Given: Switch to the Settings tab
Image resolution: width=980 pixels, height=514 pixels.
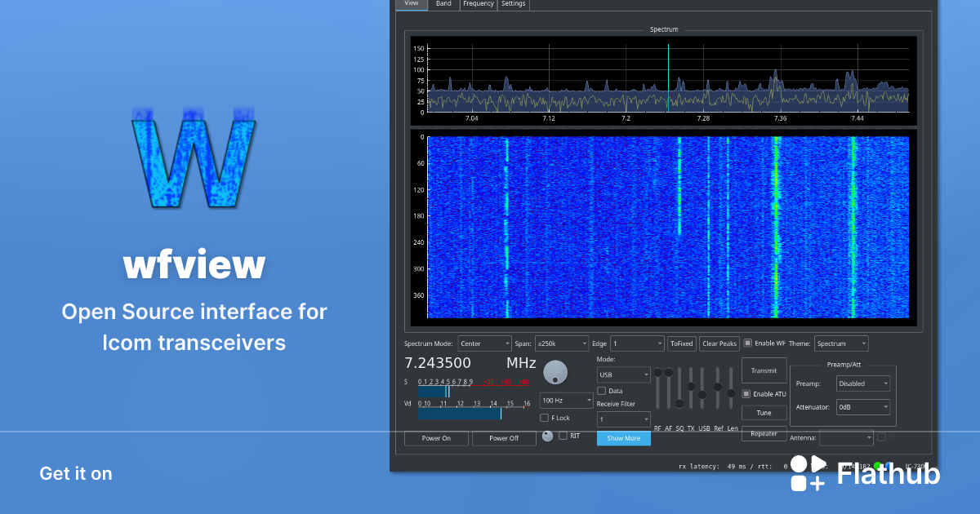Looking at the screenshot, I should click(513, 4).
